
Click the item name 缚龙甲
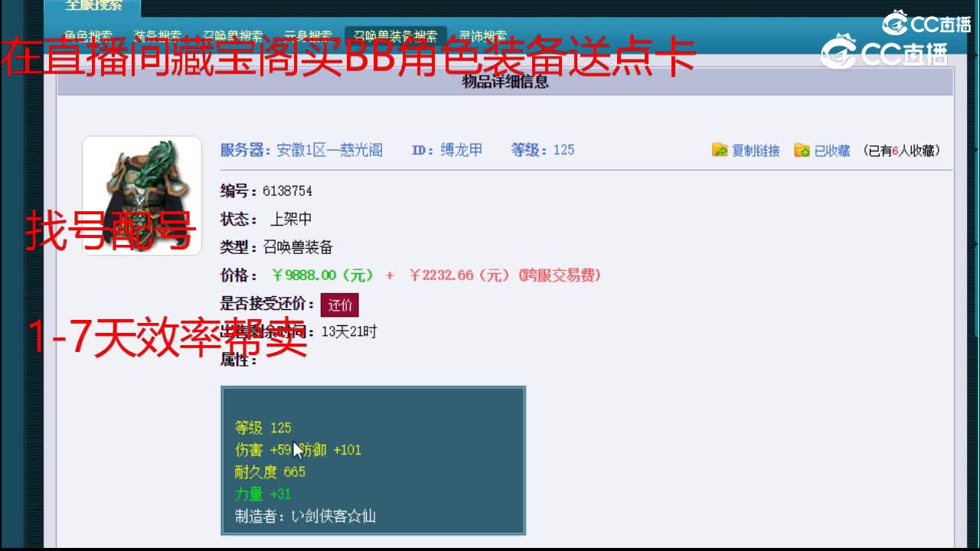tap(461, 150)
